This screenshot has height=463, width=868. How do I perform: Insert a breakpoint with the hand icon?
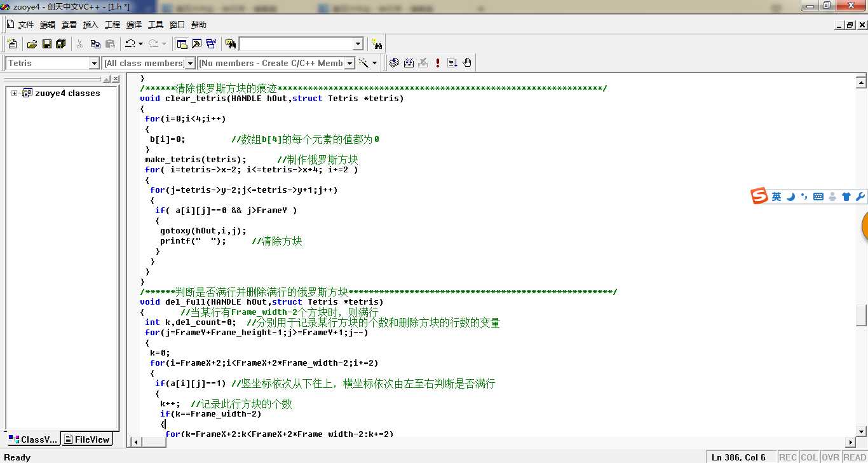point(467,63)
